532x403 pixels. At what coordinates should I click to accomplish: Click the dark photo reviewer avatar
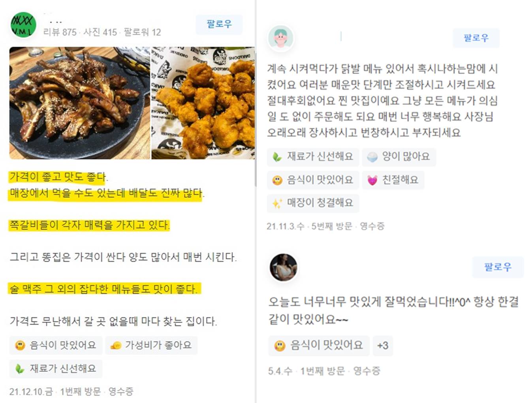coord(283,267)
